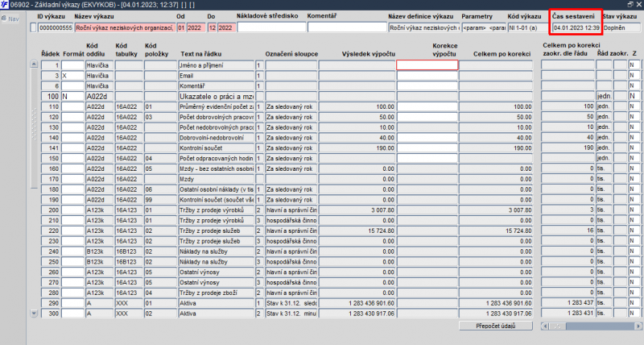644x345 pixels.
Task: Click the text cell Ukazatele o práci a mzd
Action: 216,96
